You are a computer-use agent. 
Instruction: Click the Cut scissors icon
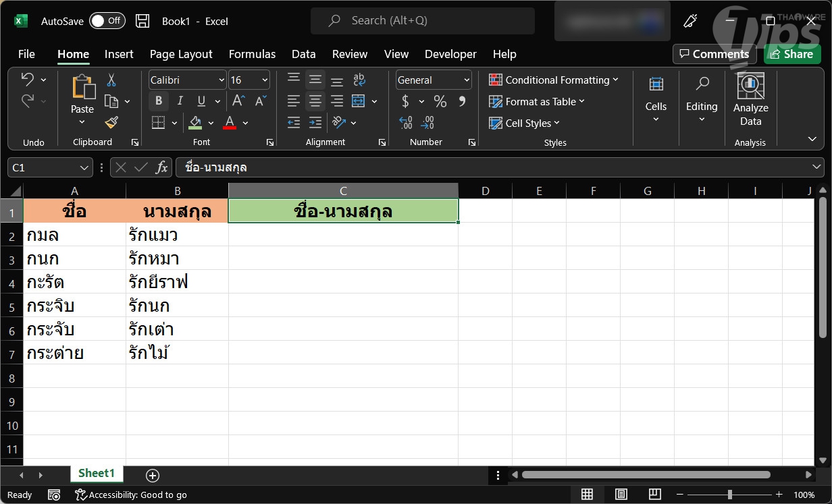pyautogui.click(x=111, y=80)
